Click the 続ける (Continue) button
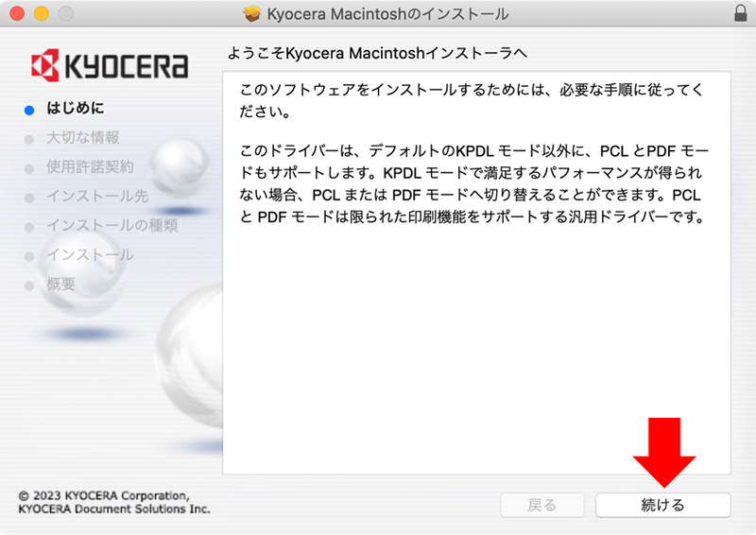Image resolution: width=756 pixels, height=535 pixels. point(663,505)
